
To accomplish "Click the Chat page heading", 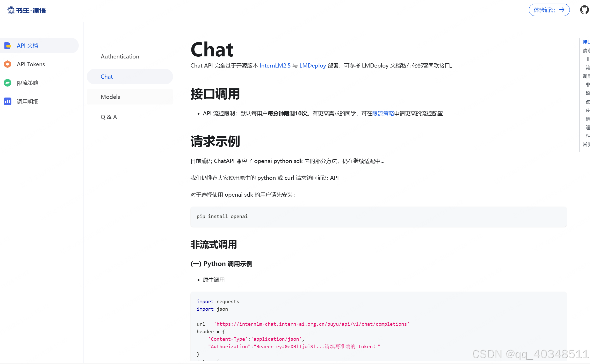I will pyautogui.click(x=212, y=49).
